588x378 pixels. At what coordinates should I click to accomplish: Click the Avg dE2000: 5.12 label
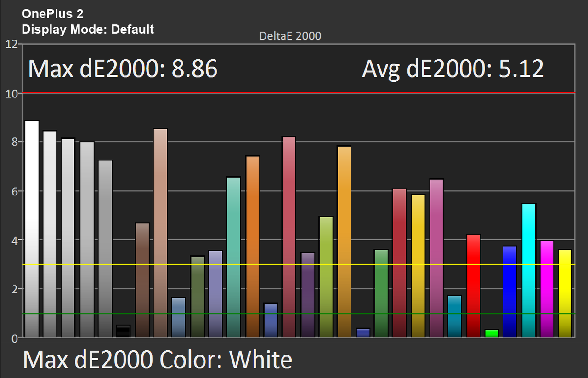(x=453, y=69)
